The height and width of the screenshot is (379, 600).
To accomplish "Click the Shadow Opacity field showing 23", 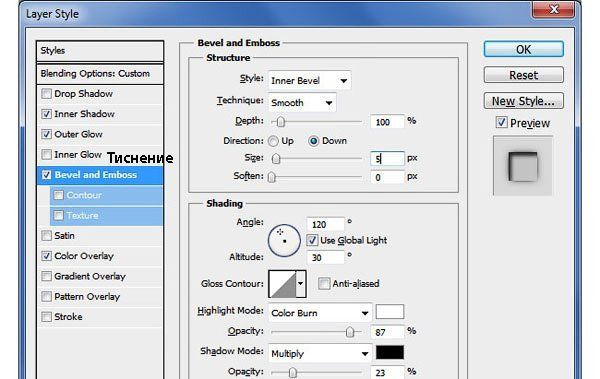I will 387,372.
